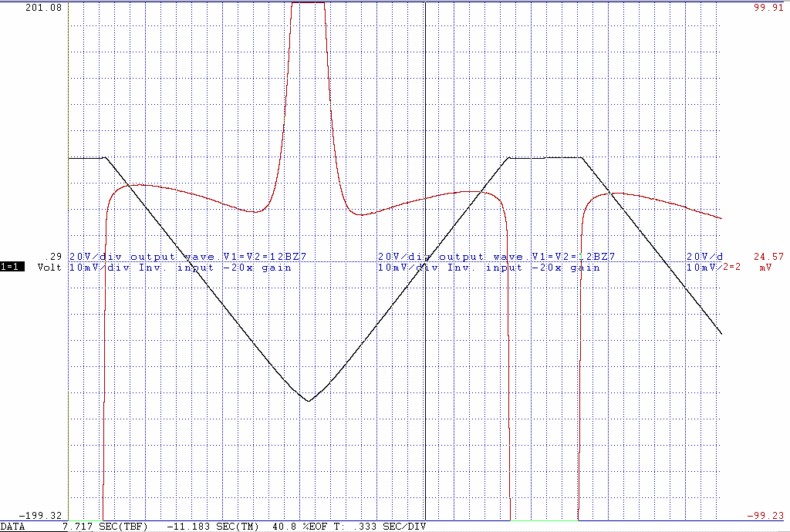The height and width of the screenshot is (532, 790).
Task: Click the Volt units label
Action: [50, 268]
